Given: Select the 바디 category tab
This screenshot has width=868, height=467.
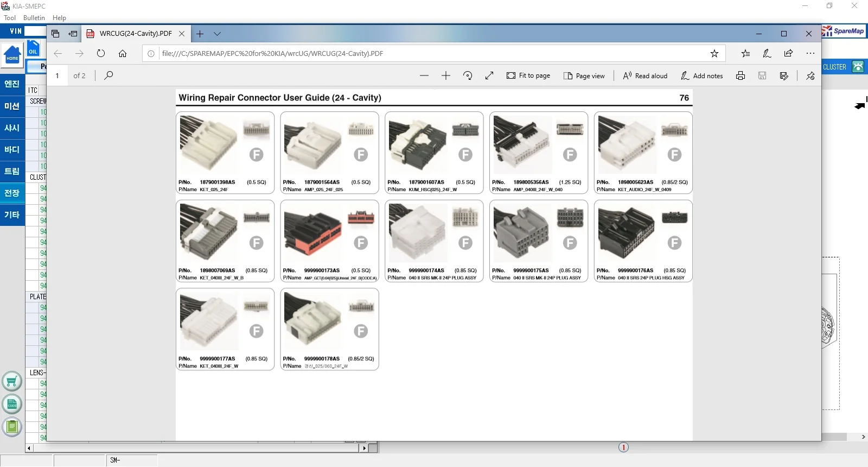Looking at the screenshot, I should 12,149.
